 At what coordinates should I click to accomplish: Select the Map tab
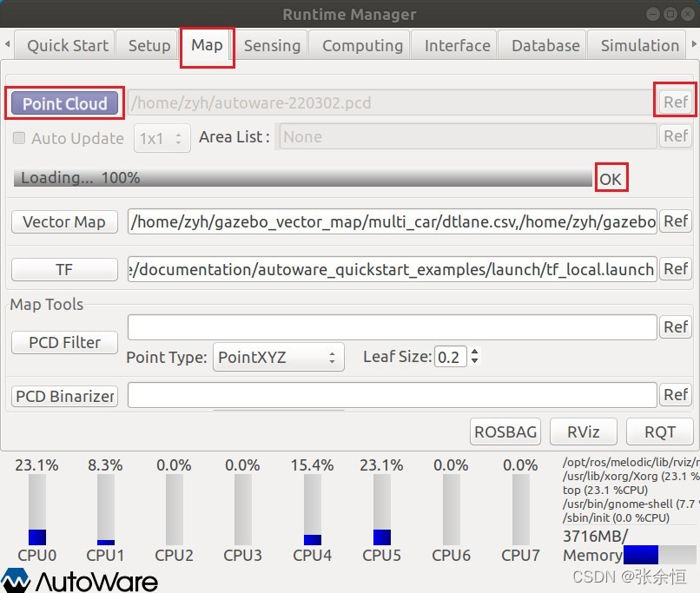pyautogui.click(x=208, y=44)
